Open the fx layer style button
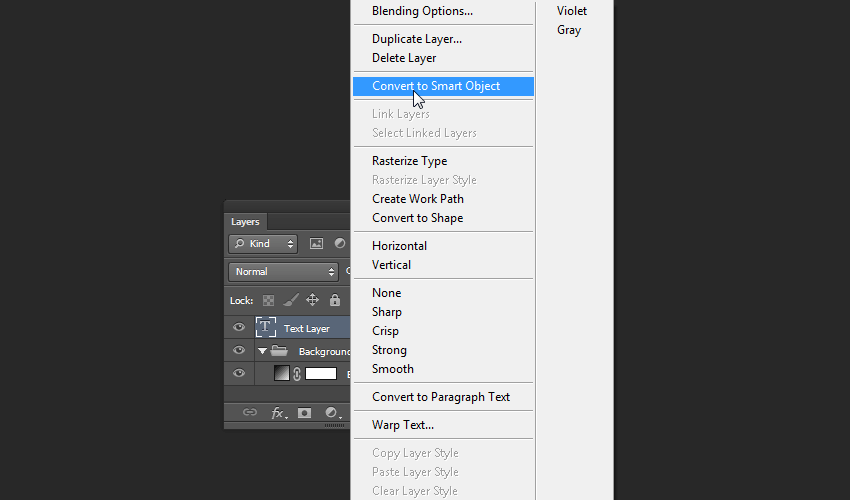 pyautogui.click(x=279, y=413)
